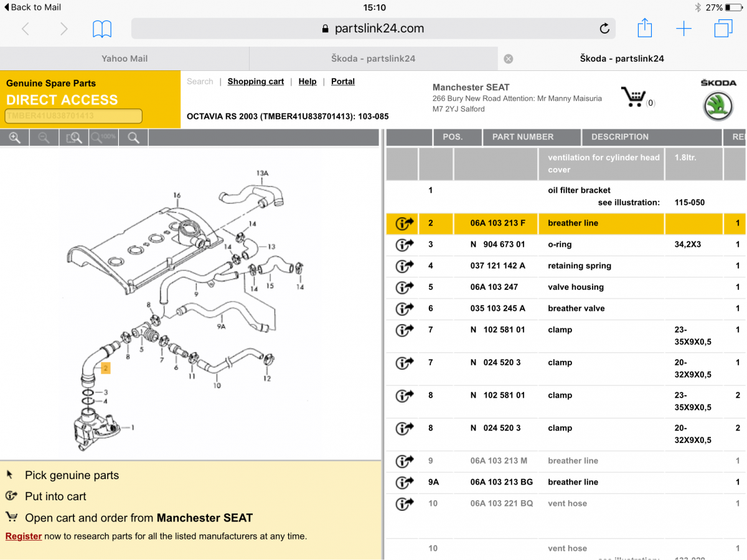Go back with Safari back arrow
Screen dimensions: 747x560
(x=26, y=29)
